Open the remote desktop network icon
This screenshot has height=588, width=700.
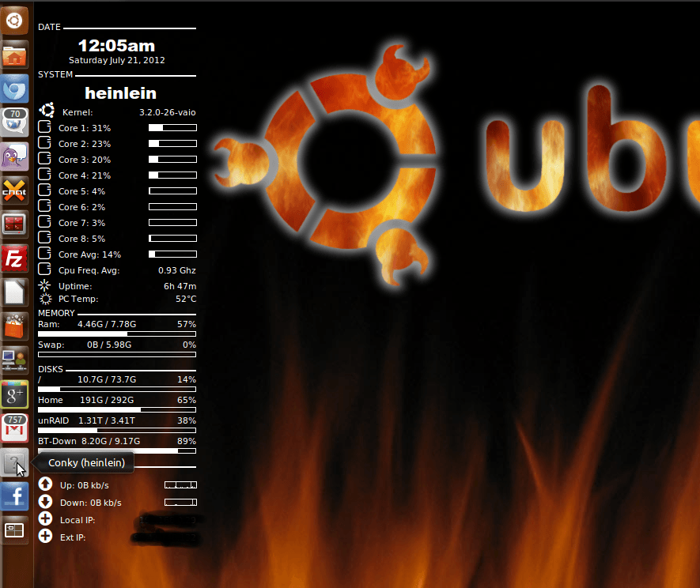[x=14, y=360]
